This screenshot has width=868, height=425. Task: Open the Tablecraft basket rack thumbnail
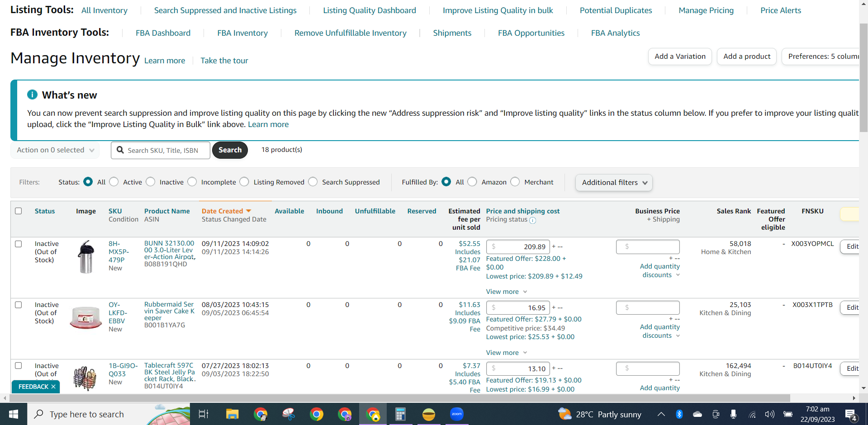pos(85,378)
